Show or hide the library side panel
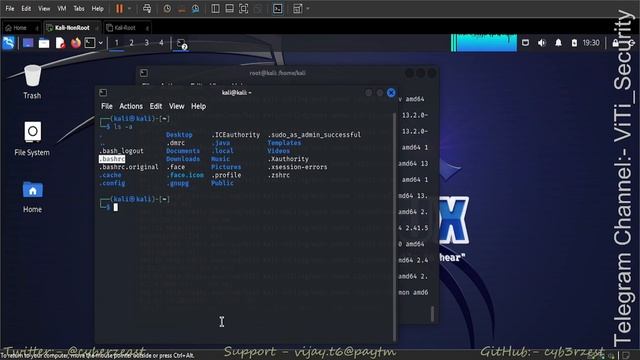Image resolution: width=640 pixels, height=360 pixels. (216, 9)
